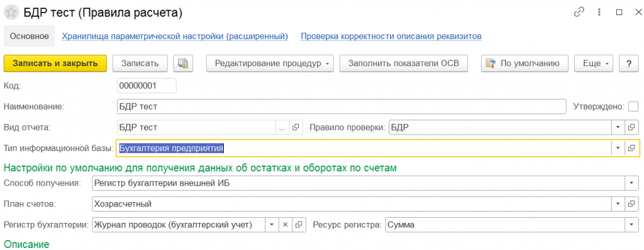Open the three-dot window menu
Viewport: 644px width, 250px height.
pyautogui.click(x=599, y=13)
